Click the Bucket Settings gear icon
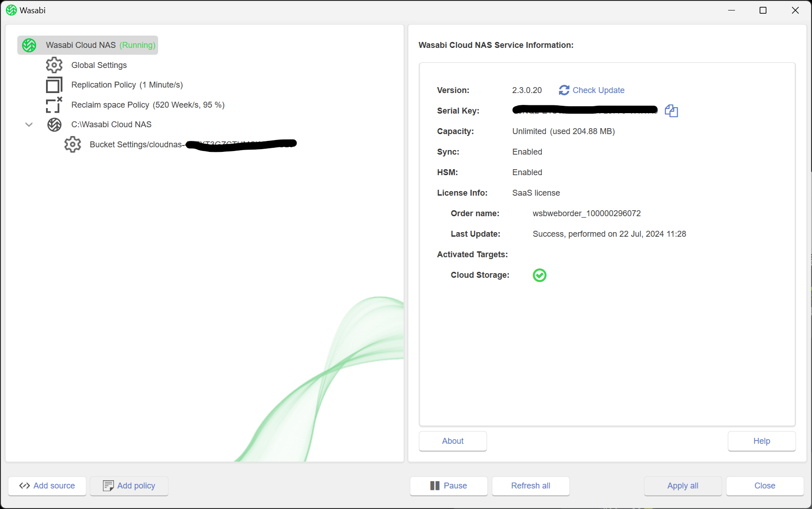The width and height of the screenshot is (812, 509). point(72,145)
